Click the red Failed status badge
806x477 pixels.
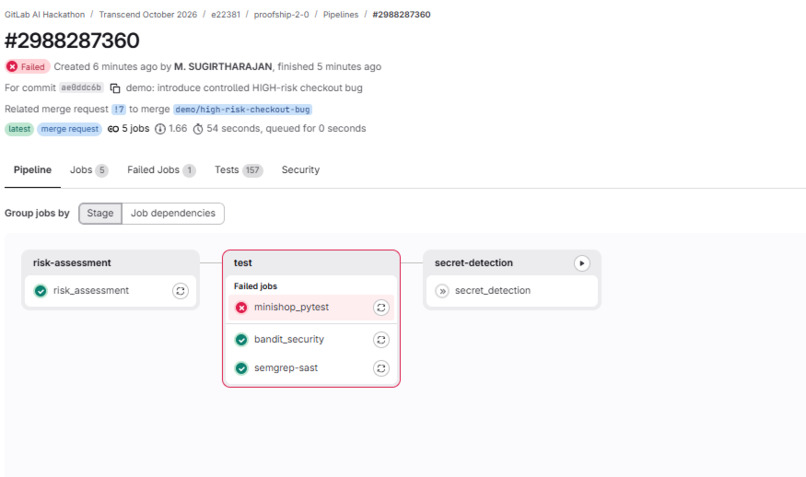(x=27, y=67)
